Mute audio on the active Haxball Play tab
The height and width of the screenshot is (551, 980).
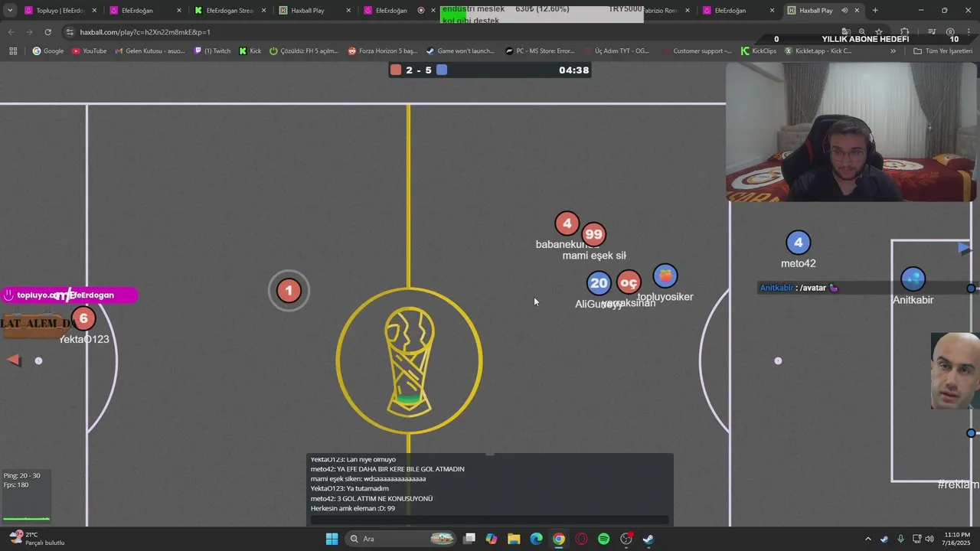click(844, 11)
